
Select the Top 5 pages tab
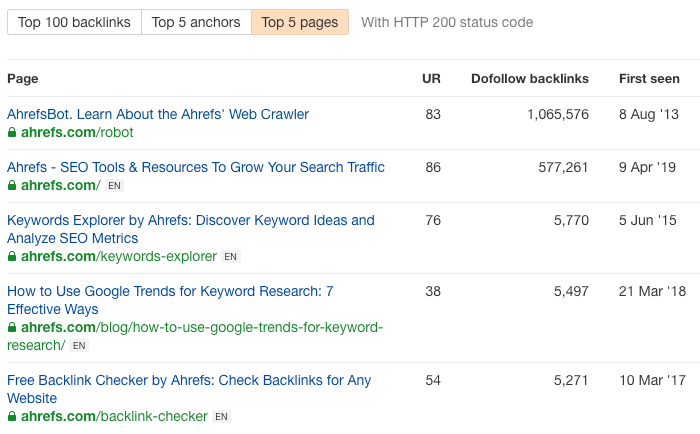300,22
